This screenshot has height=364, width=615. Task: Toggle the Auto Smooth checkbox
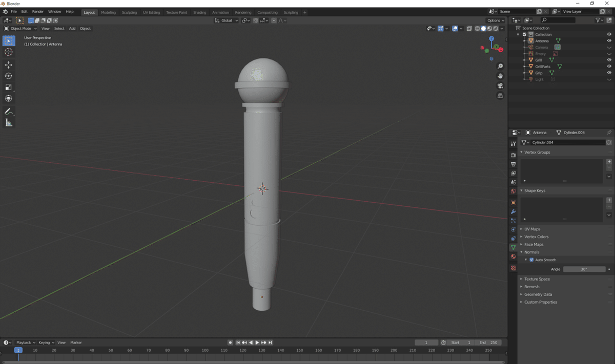coord(531,260)
